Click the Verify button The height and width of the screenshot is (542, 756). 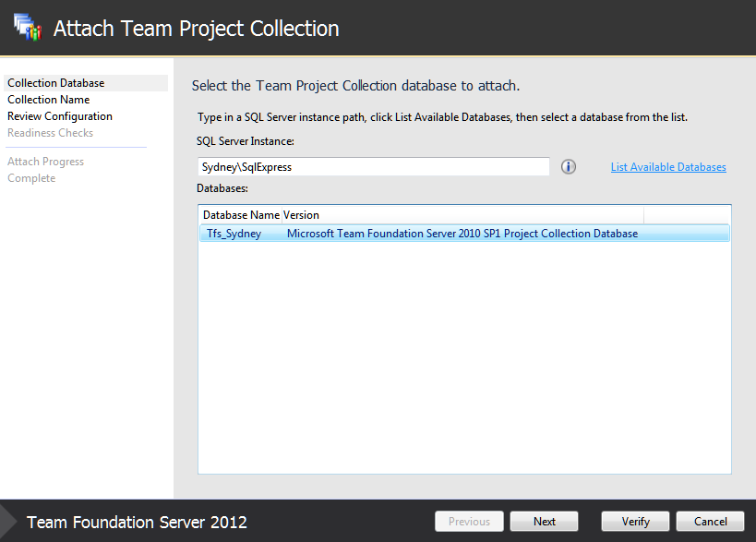635,522
